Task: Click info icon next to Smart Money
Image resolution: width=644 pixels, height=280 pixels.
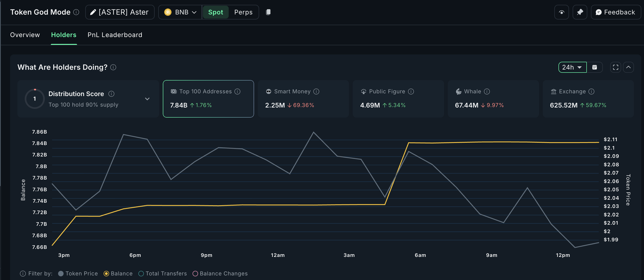Action: (316, 92)
